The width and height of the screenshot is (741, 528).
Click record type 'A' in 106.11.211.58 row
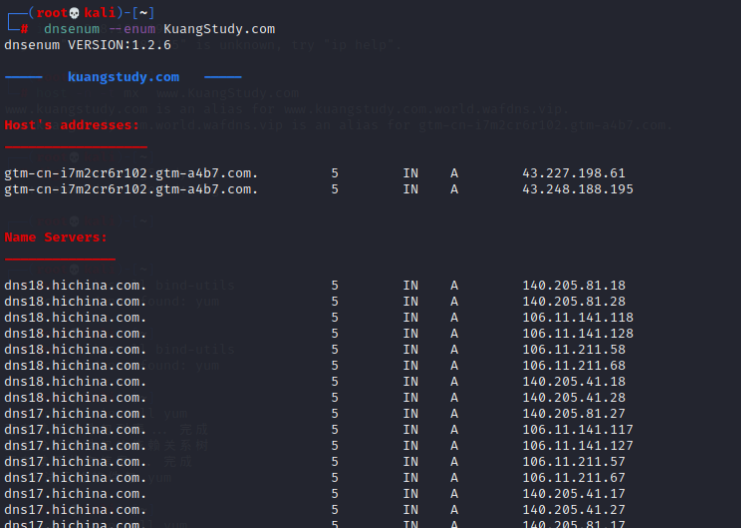click(x=454, y=350)
